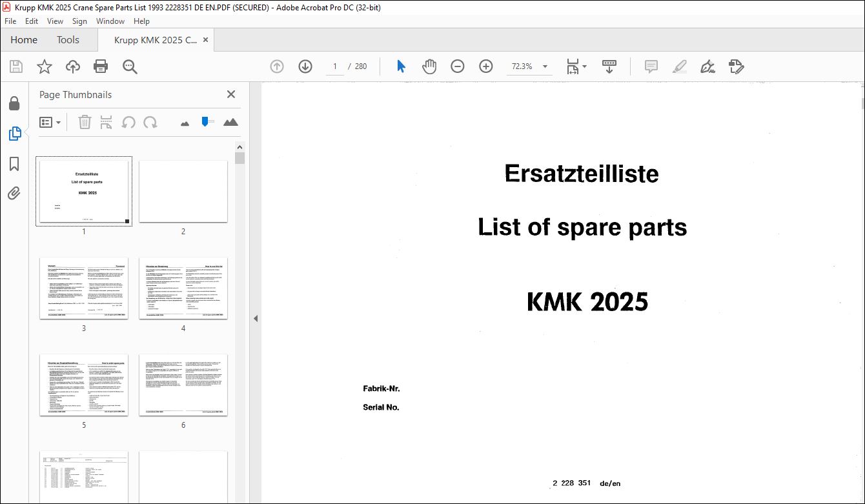Screen dimensions: 865x504
Task: Activate the Hand pan tool
Action: (x=429, y=66)
